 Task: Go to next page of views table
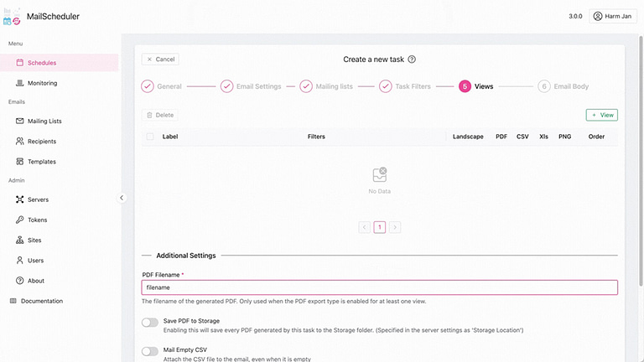coord(395,227)
